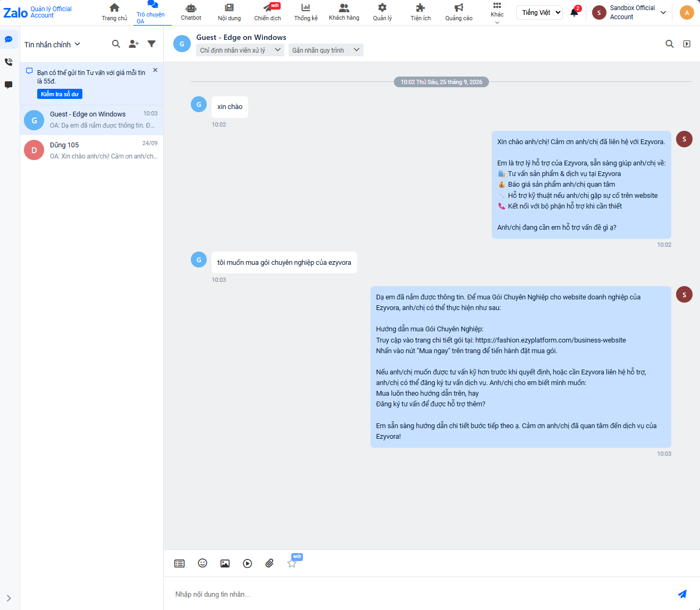The width and height of the screenshot is (700, 610).
Task: Open the chat messages sidebar icon
Action: click(9, 39)
